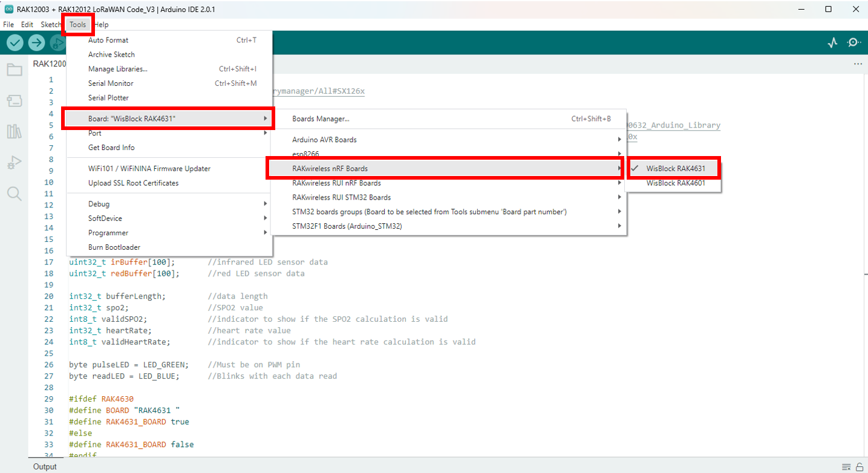Choose Serial Monitor menu item

point(169,83)
